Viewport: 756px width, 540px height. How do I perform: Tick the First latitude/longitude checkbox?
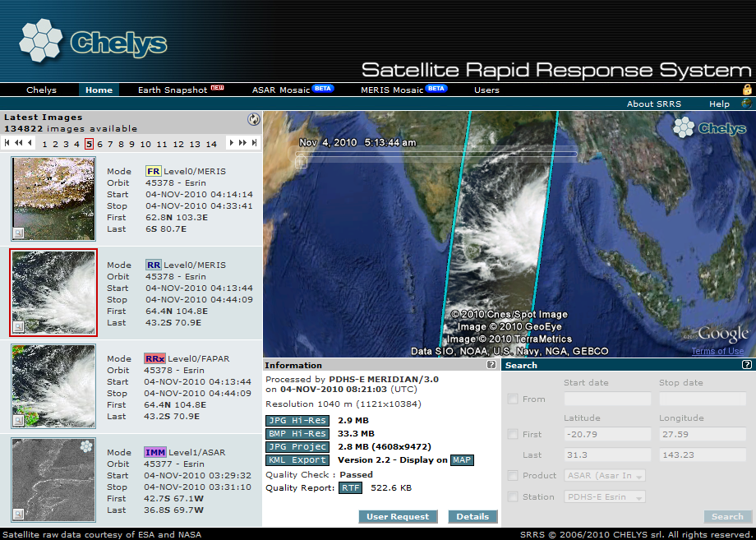point(513,434)
